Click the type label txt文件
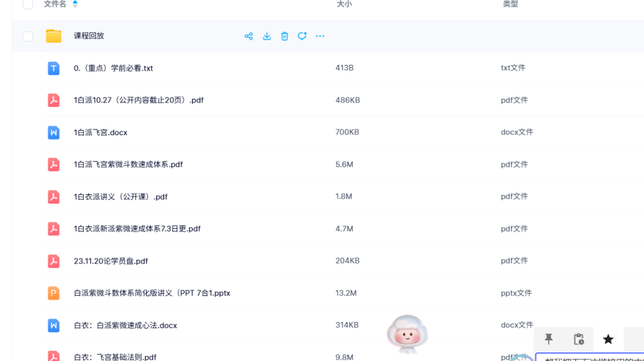This screenshot has width=644, height=361. pos(513,68)
